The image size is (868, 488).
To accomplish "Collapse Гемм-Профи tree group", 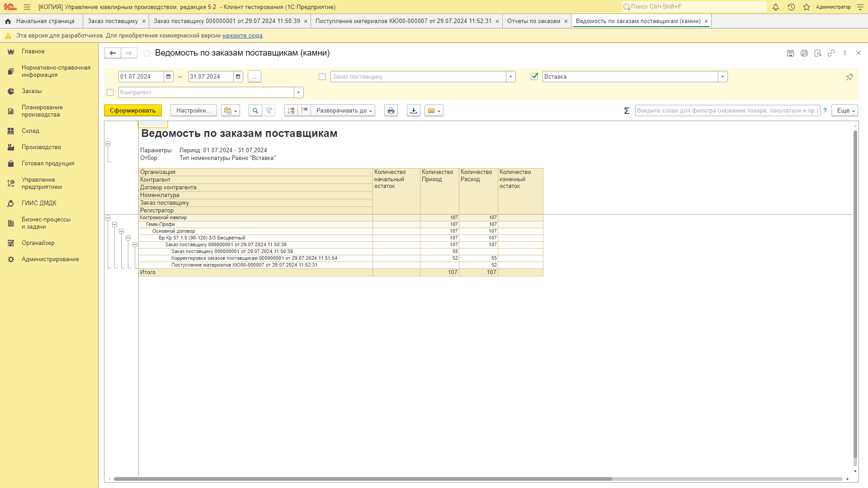I will pyautogui.click(x=114, y=225).
